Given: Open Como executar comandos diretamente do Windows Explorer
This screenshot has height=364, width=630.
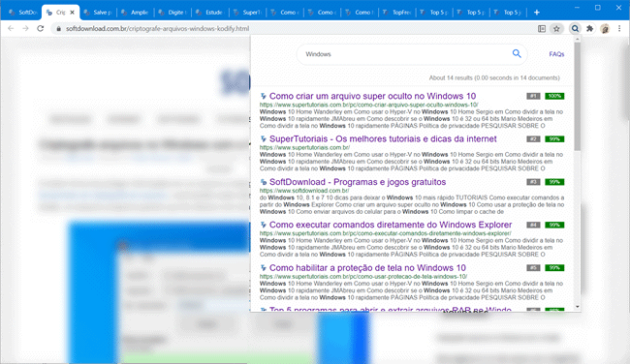Looking at the screenshot, I should click(x=391, y=225).
